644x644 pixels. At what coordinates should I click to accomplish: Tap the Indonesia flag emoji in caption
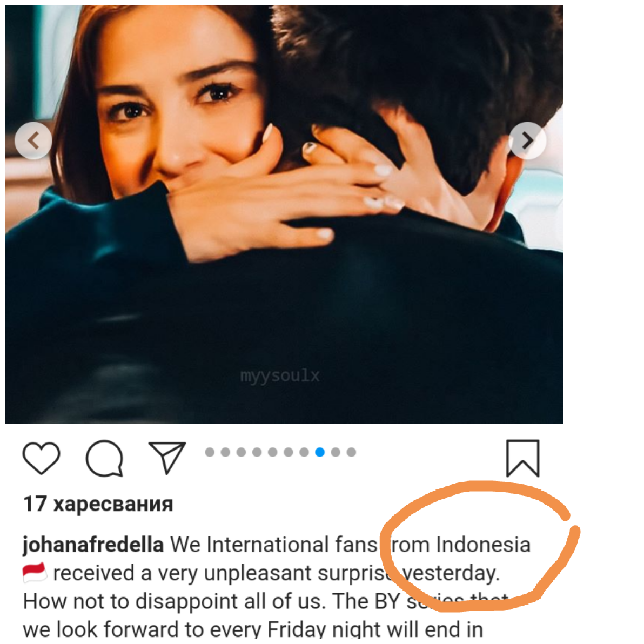35,573
